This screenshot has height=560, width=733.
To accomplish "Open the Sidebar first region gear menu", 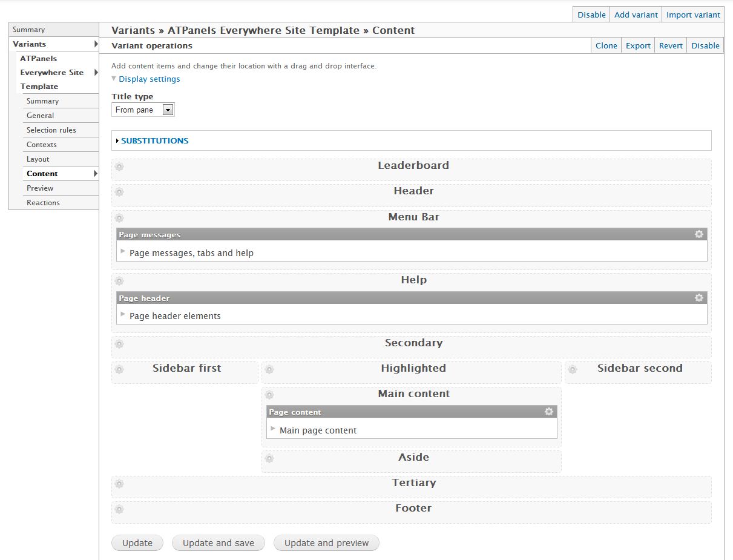I will click(x=119, y=369).
